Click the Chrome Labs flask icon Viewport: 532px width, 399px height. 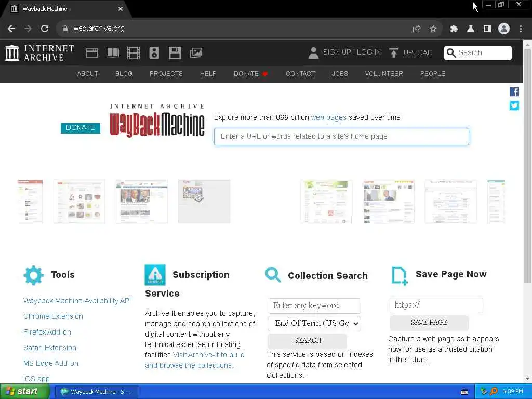tap(471, 29)
